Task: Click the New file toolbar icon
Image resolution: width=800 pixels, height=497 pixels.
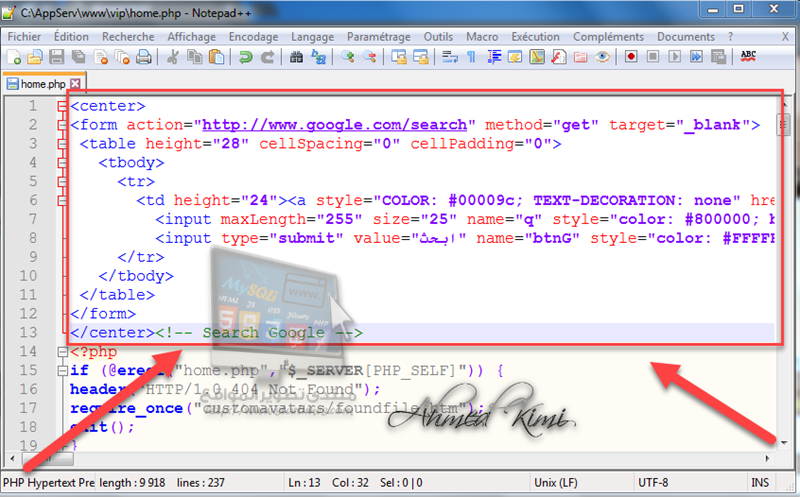Action: (x=13, y=57)
